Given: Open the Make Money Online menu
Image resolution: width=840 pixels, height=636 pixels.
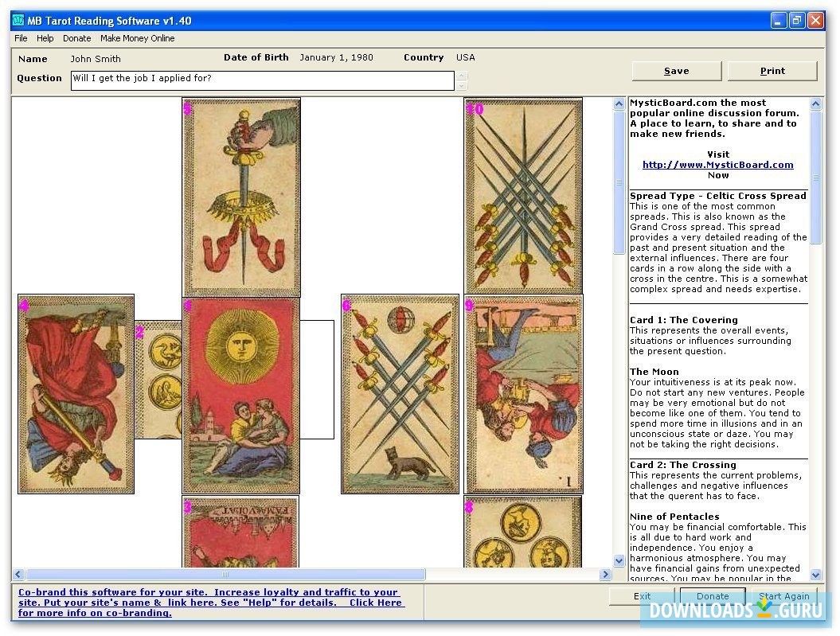Looking at the screenshot, I should (x=137, y=37).
